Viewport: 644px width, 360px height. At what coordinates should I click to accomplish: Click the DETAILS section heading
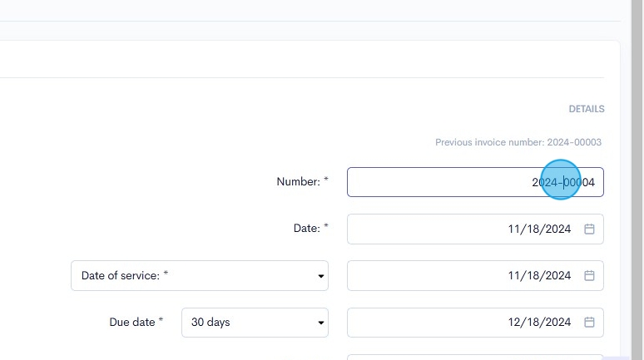pos(587,109)
